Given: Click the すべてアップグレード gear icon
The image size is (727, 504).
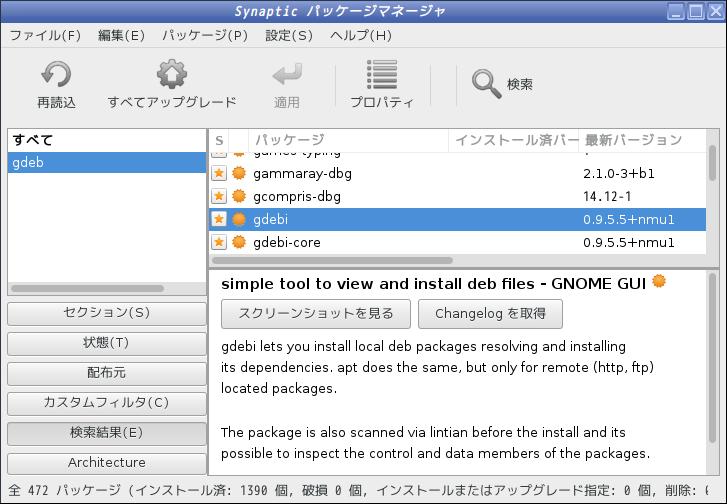Looking at the screenshot, I should pos(172,74).
